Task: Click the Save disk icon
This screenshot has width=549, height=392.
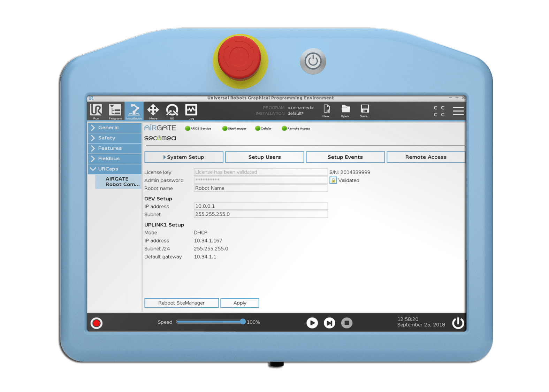Action: (365, 111)
